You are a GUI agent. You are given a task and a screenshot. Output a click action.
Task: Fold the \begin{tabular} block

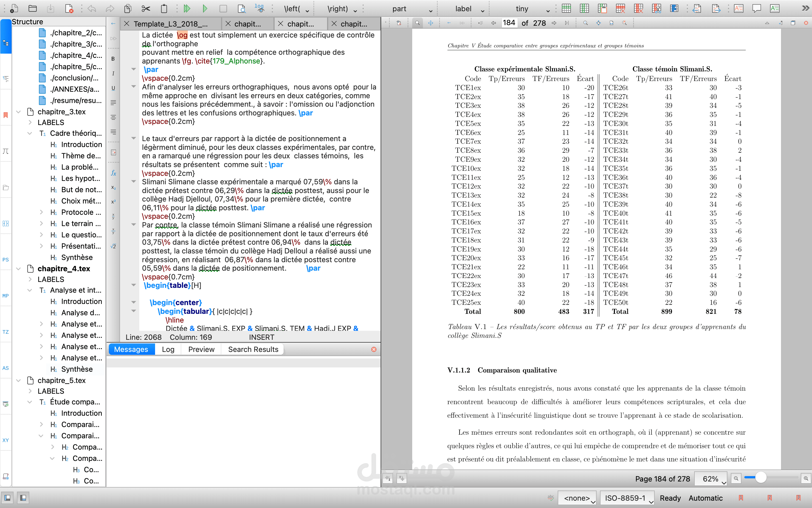134,311
